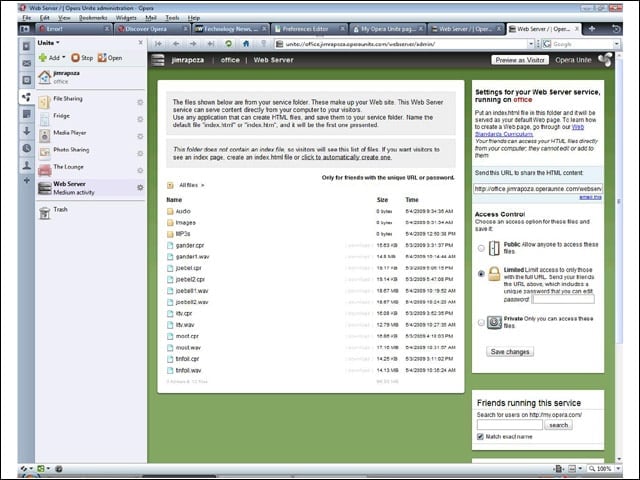Image resolution: width=640 pixels, height=480 pixels.
Task: Go to the Home page icon
Action: click(246, 44)
